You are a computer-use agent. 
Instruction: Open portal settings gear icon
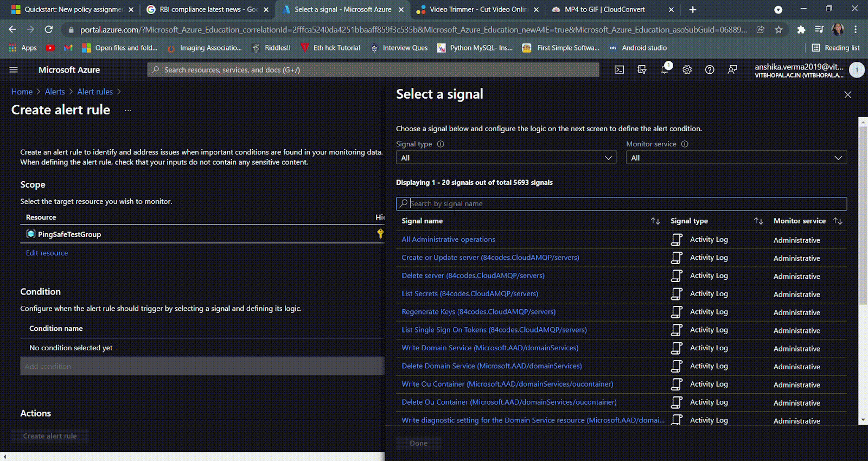pos(687,70)
